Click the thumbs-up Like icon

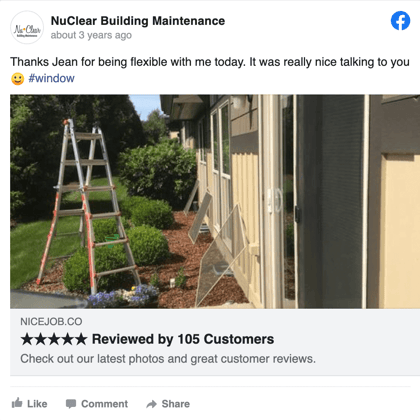click(x=17, y=403)
